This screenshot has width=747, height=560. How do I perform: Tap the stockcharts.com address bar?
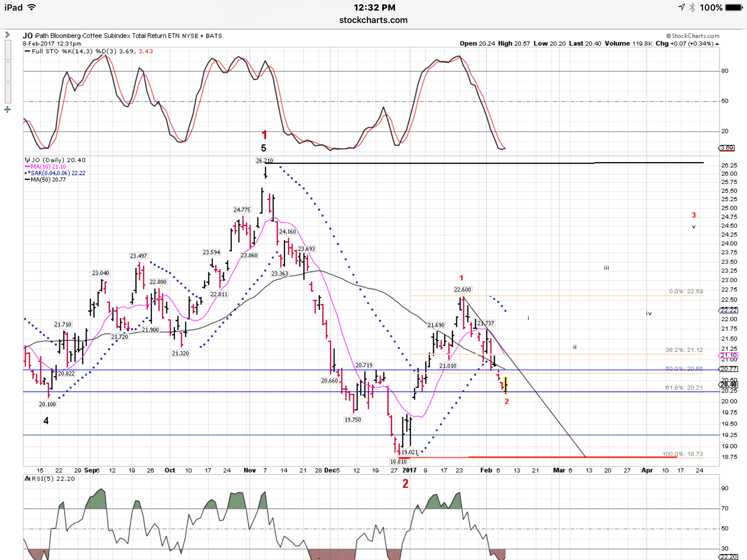[373, 20]
